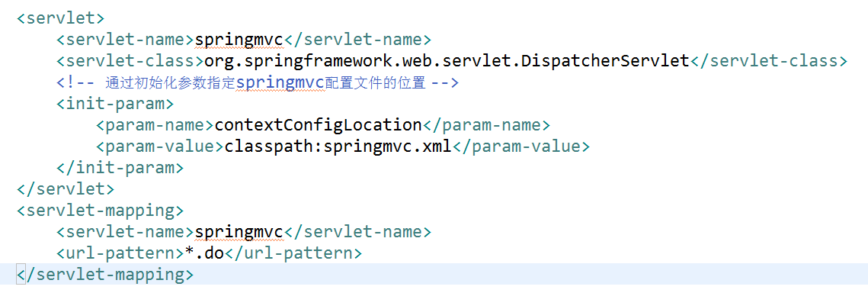Click the opening <servlet-mapping> tag

(100, 211)
